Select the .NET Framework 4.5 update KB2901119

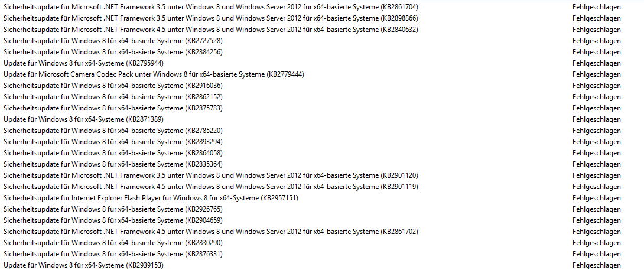tap(210, 187)
